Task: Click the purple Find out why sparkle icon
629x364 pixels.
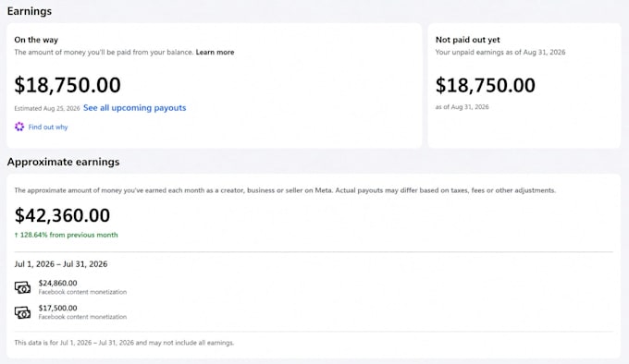Action: point(19,127)
